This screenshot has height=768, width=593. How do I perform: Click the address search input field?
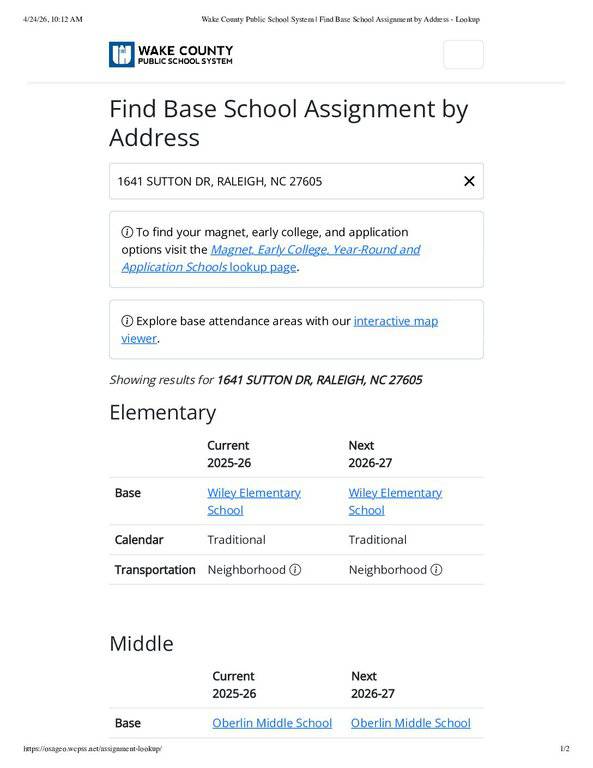click(x=296, y=181)
